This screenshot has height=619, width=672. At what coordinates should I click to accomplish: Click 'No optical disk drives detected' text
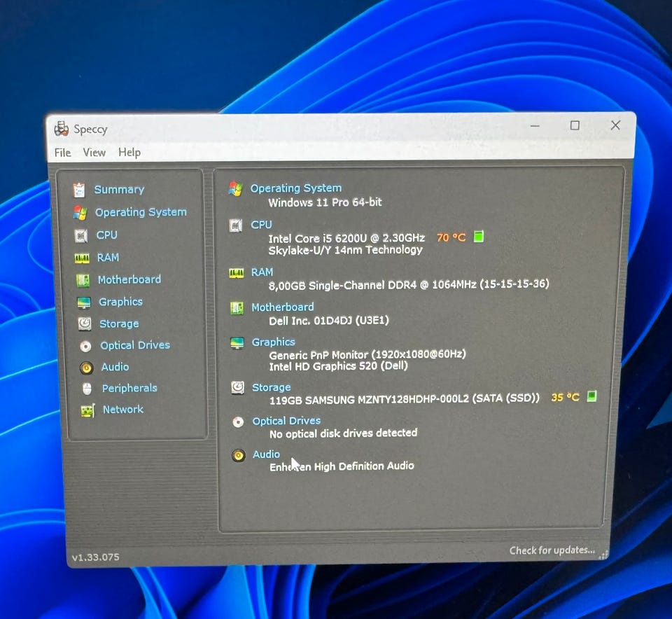[343, 433]
